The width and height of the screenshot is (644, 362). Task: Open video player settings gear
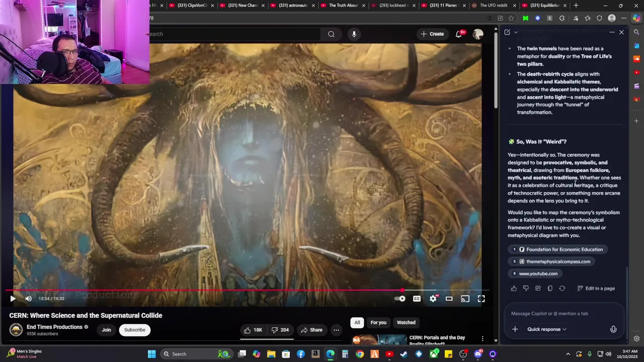click(x=433, y=299)
